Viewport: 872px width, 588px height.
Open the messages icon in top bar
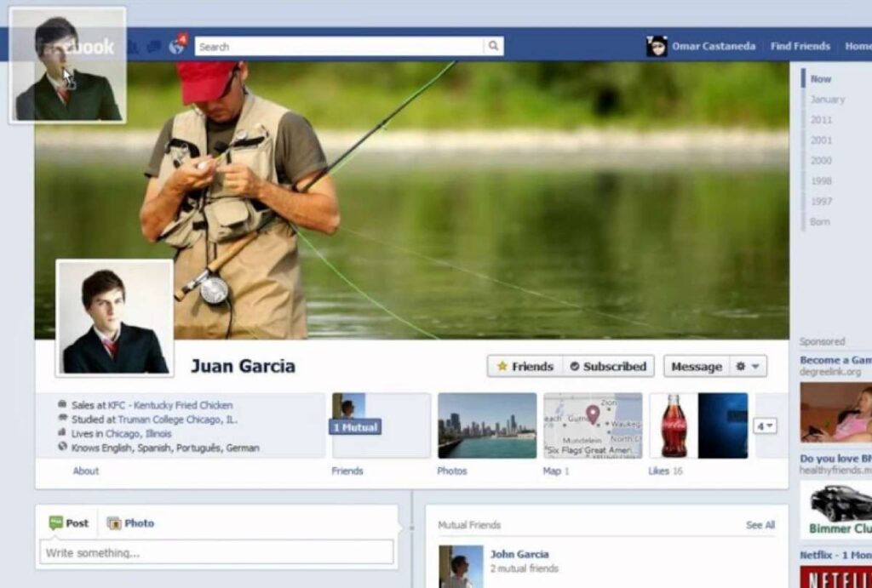click(154, 47)
